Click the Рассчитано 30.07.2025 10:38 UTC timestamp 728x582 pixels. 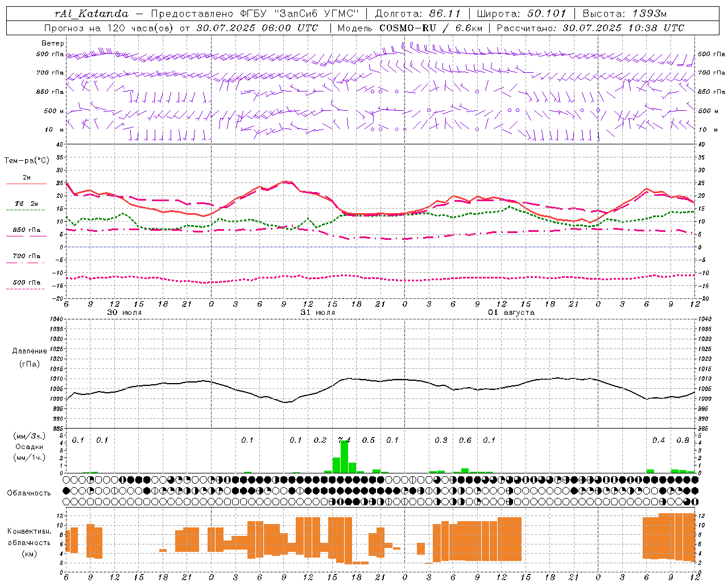tap(590, 28)
